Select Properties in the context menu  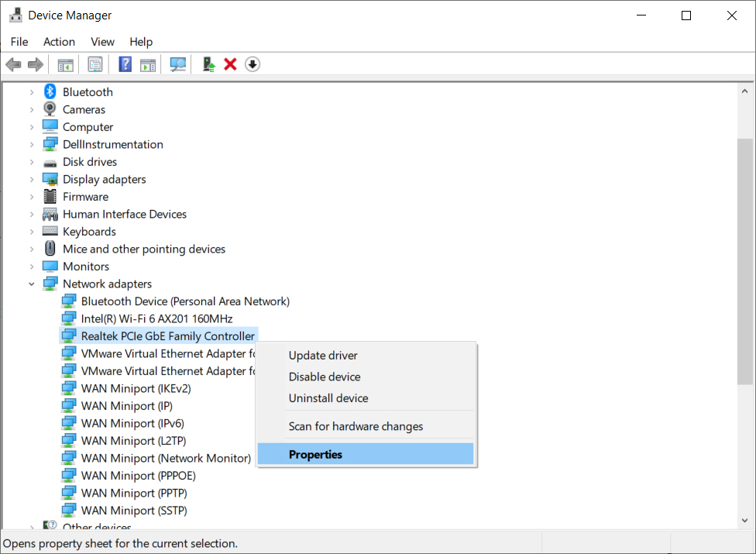click(366, 454)
